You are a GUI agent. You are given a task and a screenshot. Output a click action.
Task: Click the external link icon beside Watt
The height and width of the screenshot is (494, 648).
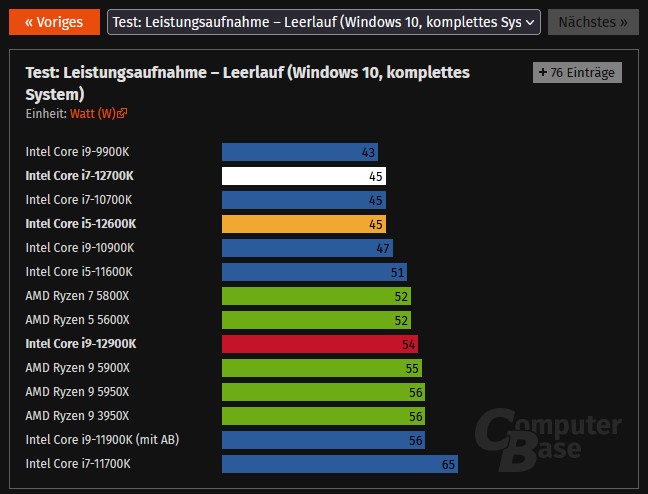122,113
